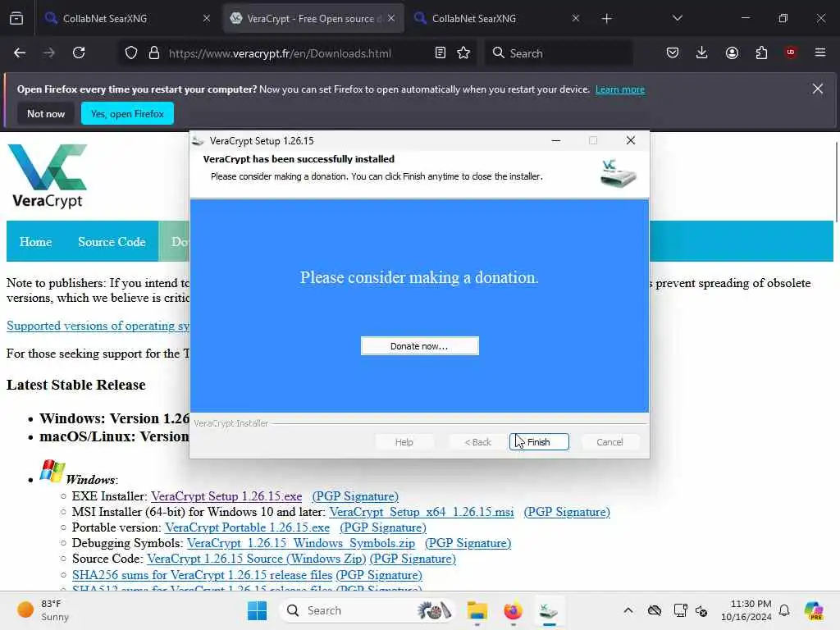Reload the current page
The width and height of the screenshot is (840, 630).
[79, 53]
